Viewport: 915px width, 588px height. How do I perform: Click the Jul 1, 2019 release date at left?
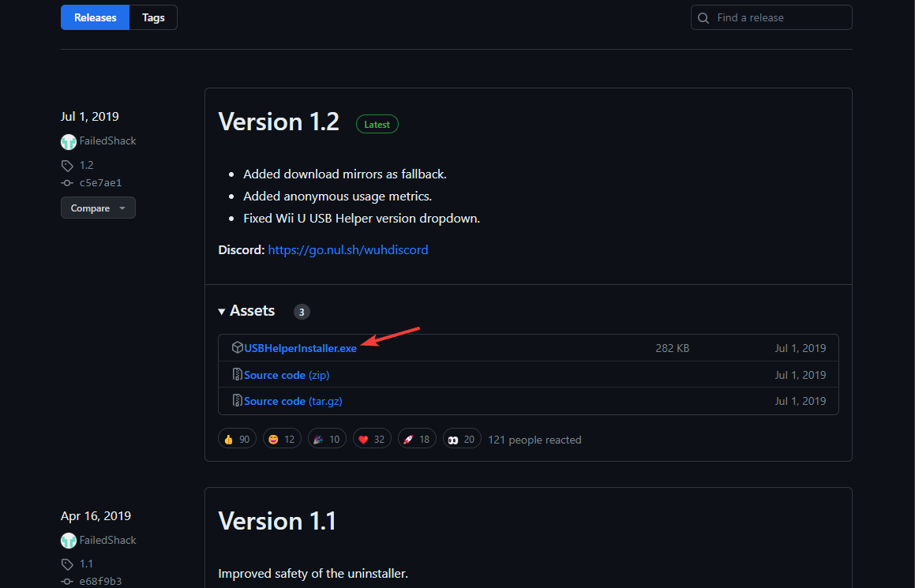[90, 117]
